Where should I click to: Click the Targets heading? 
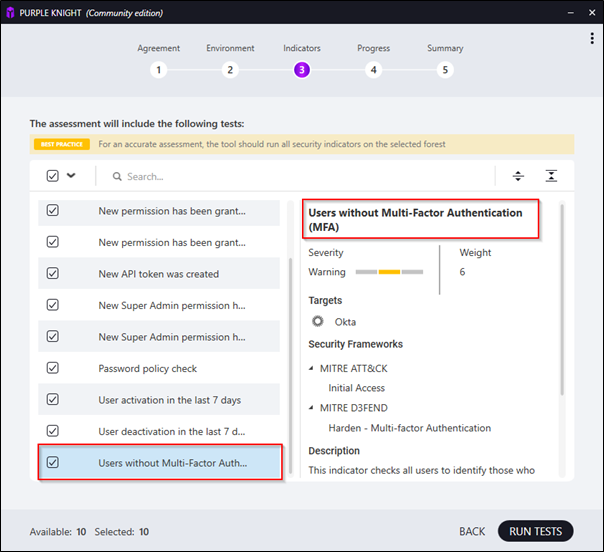click(x=325, y=300)
